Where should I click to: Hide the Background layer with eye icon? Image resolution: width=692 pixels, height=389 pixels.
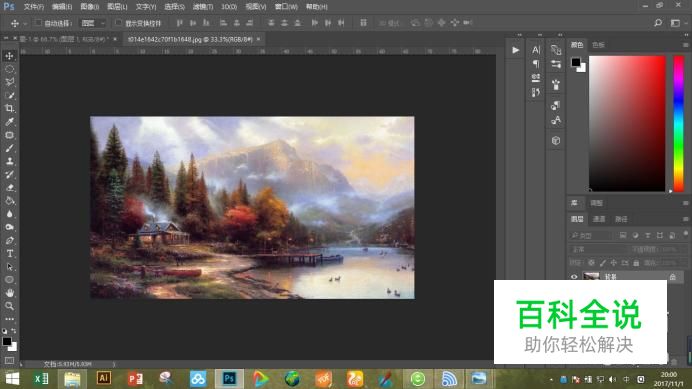(574, 277)
